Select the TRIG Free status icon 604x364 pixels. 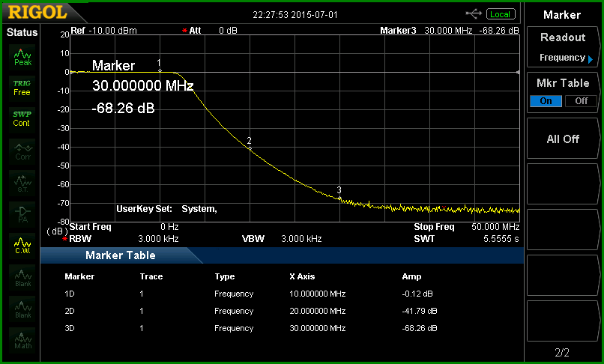tap(22, 88)
